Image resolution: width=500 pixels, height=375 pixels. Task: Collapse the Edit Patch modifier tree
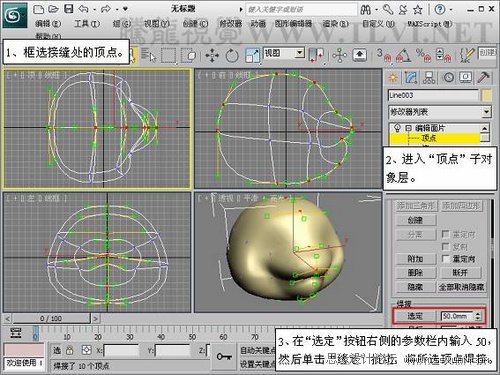point(408,128)
